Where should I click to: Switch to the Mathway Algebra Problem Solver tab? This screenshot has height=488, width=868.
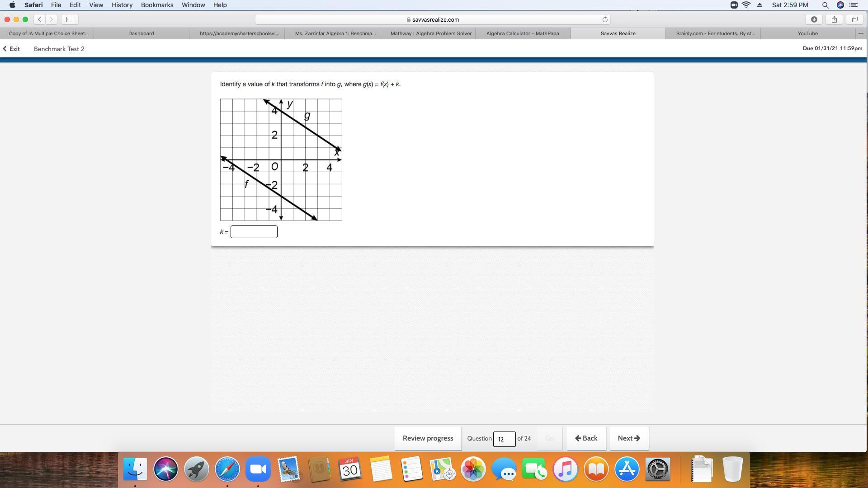(x=431, y=33)
